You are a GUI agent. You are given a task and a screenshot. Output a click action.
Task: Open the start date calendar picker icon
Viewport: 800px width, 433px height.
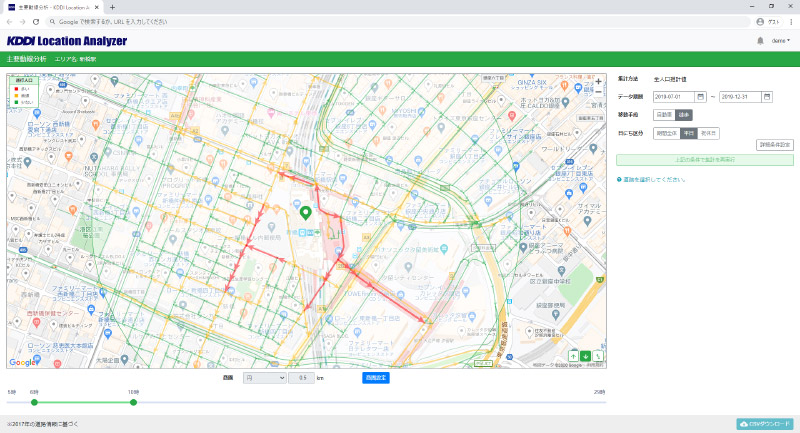(701, 96)
